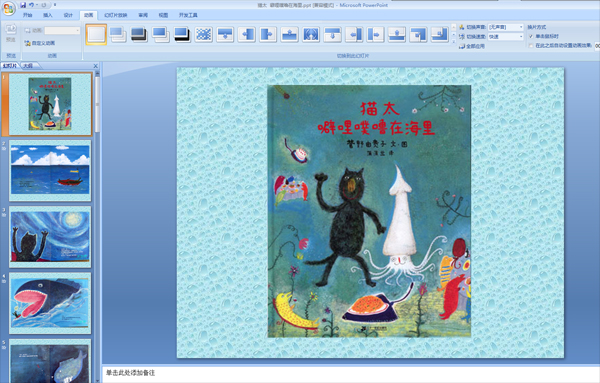Select the Dissolve checkered transition icon
Image resolution: width=600 pixels, height=383 pixels.
point(204,34)
